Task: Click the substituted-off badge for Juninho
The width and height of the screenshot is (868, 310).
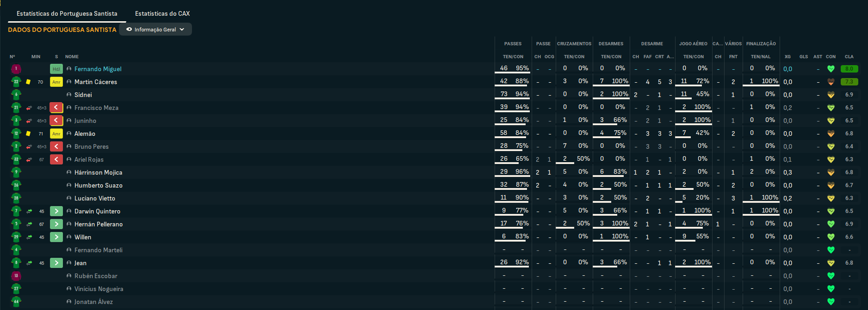Action: tap(56, 121)
